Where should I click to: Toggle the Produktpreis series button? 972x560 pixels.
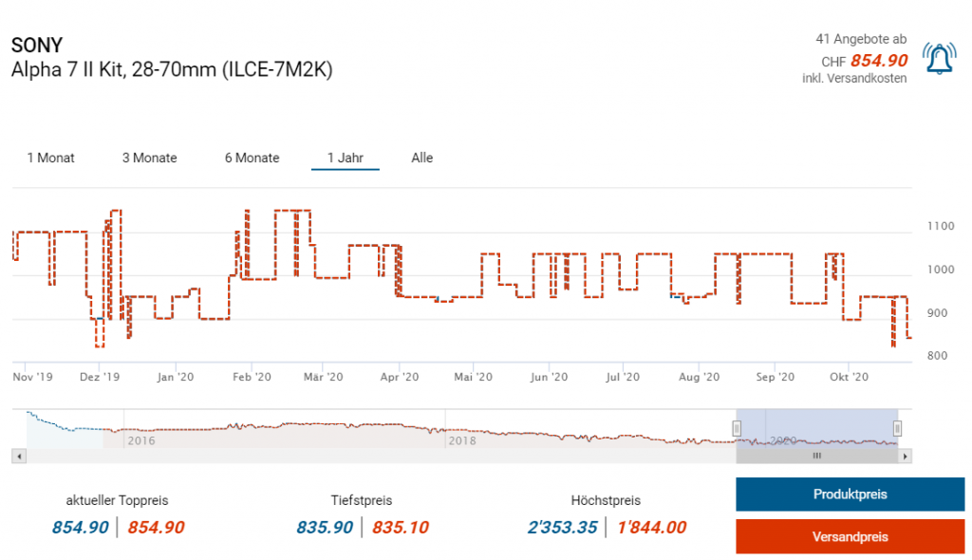pos(850,495)
